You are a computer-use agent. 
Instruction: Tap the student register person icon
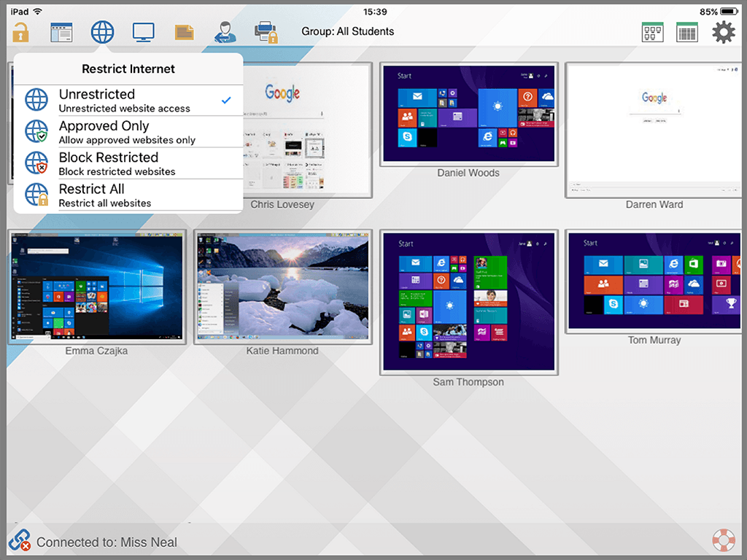click(x=225, y=32)
